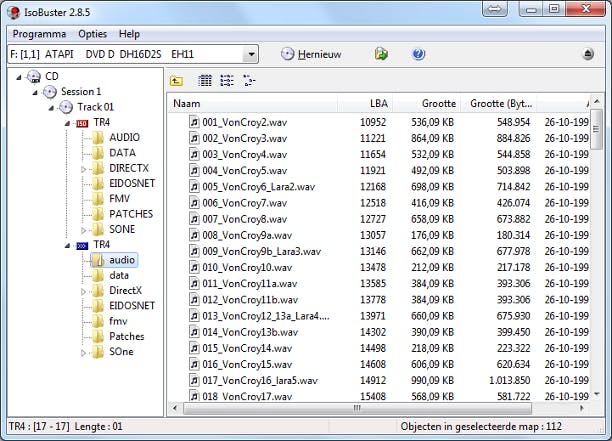Click the vertical scrollbar thumb in file list
This screenshot has width=612, height=441.
pyautogui.click(x=597, y=129)
